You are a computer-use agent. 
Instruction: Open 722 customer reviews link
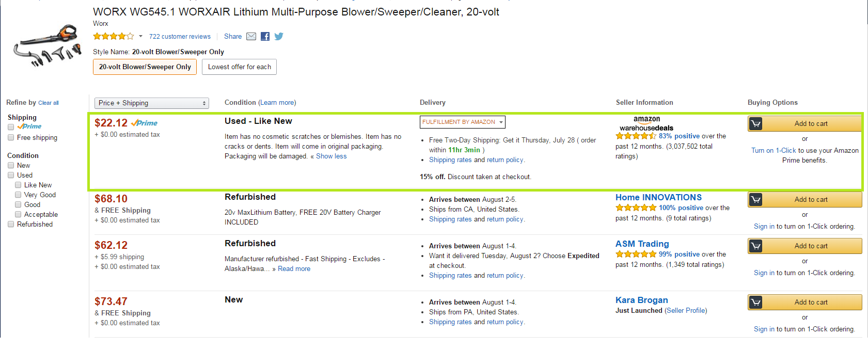tap(180, 37)
